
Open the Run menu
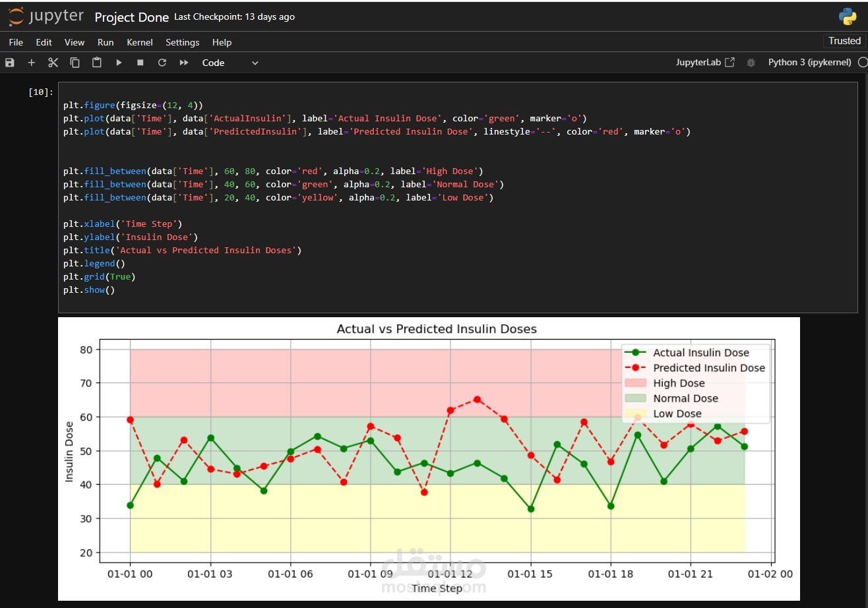click(x=106, y=42)
